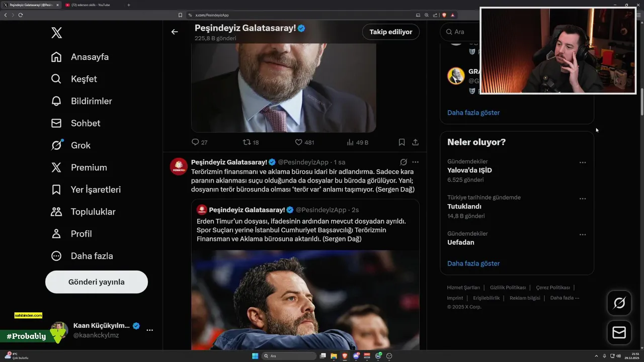Click the Gönderi yayınla button
644x362 pixels.
tap(97, 282)
